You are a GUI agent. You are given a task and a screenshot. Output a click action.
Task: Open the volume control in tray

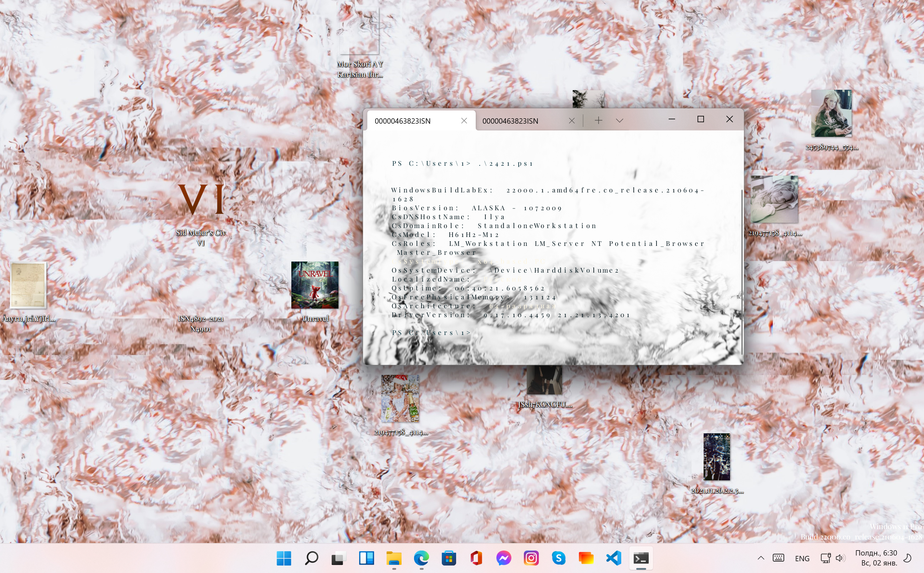coord(840,558)
